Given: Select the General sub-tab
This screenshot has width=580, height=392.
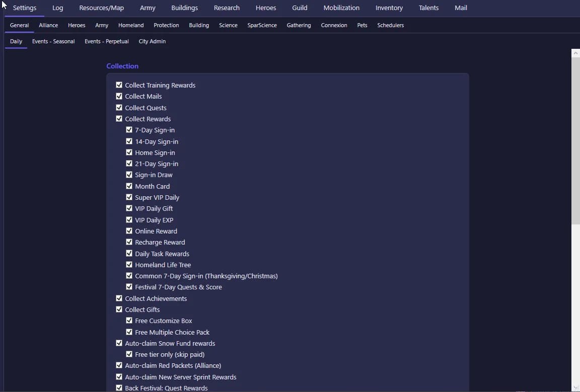Looking at the screenshot, I should pos(19,25).
